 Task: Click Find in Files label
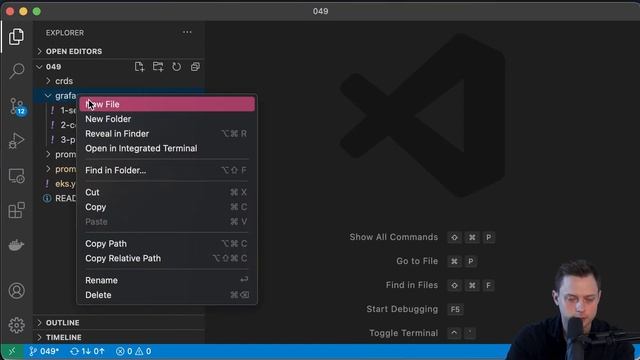tap(411, 285)
